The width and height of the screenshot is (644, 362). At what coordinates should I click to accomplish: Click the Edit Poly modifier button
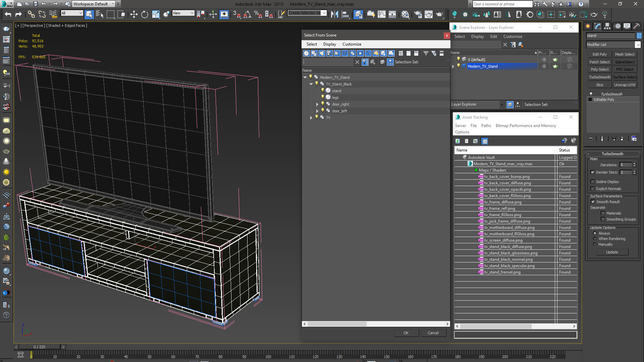(599, 54)
